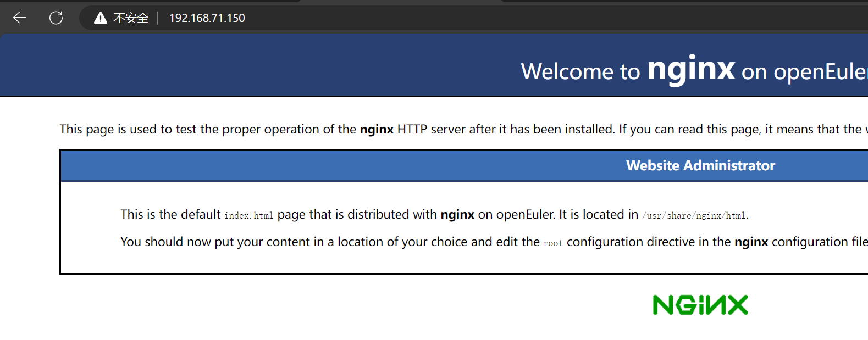The height and width of the screenshot is (340, 868).
Task: Click the 不安全 security label
Action: [x=131, y=18]
